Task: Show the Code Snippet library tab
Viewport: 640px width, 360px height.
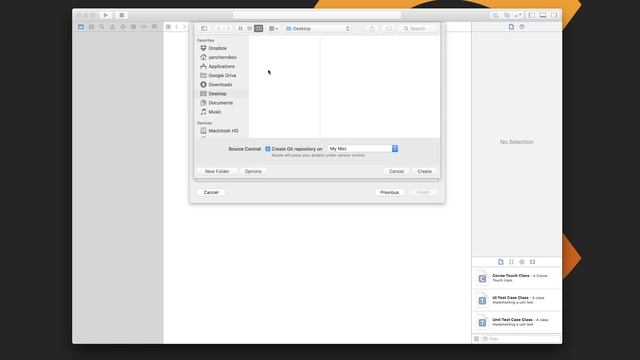Action: point(511,262)
